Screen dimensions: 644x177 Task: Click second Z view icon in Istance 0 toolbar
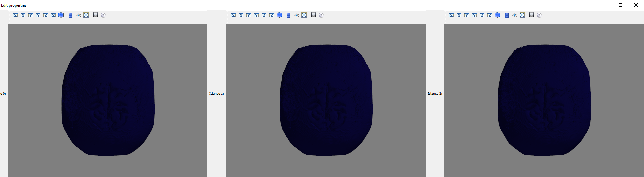(53, 15)
